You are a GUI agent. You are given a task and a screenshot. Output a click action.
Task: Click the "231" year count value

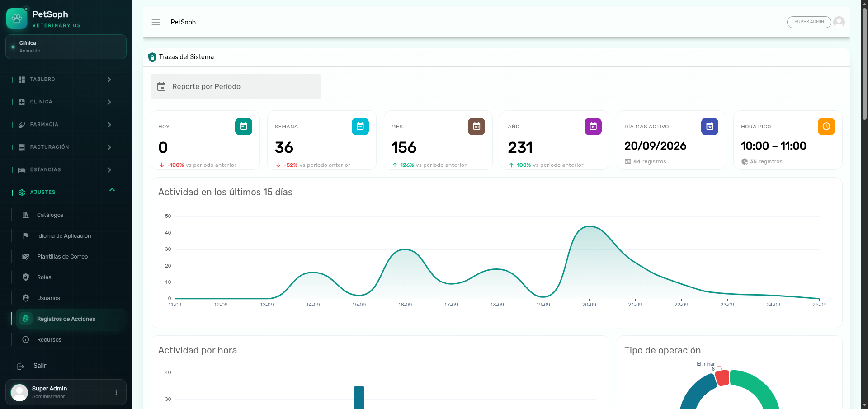pyautogui.click(x=520, y=147)
